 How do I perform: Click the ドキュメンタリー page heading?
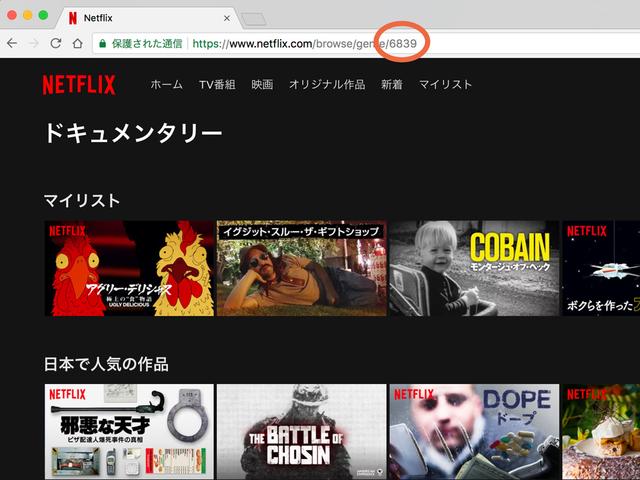(x=133, y=133)
